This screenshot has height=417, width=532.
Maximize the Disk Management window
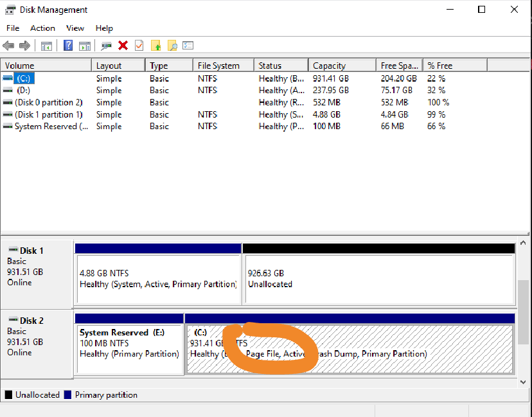point(481,10)
